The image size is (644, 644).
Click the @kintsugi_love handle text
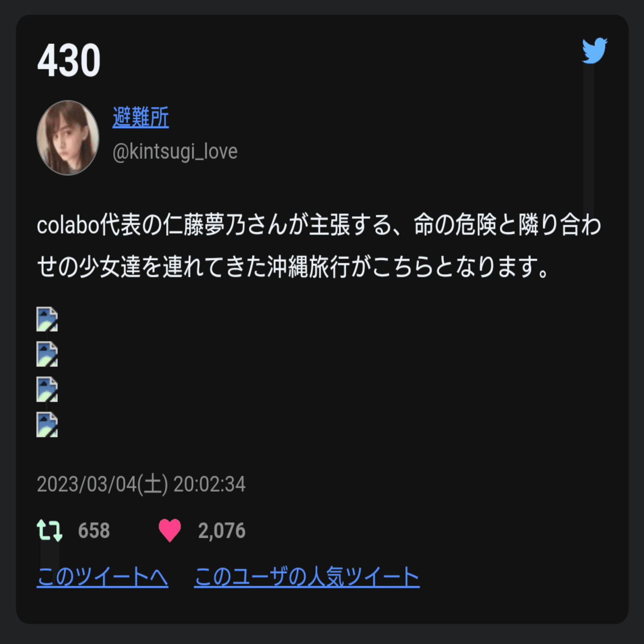(175, 152)
